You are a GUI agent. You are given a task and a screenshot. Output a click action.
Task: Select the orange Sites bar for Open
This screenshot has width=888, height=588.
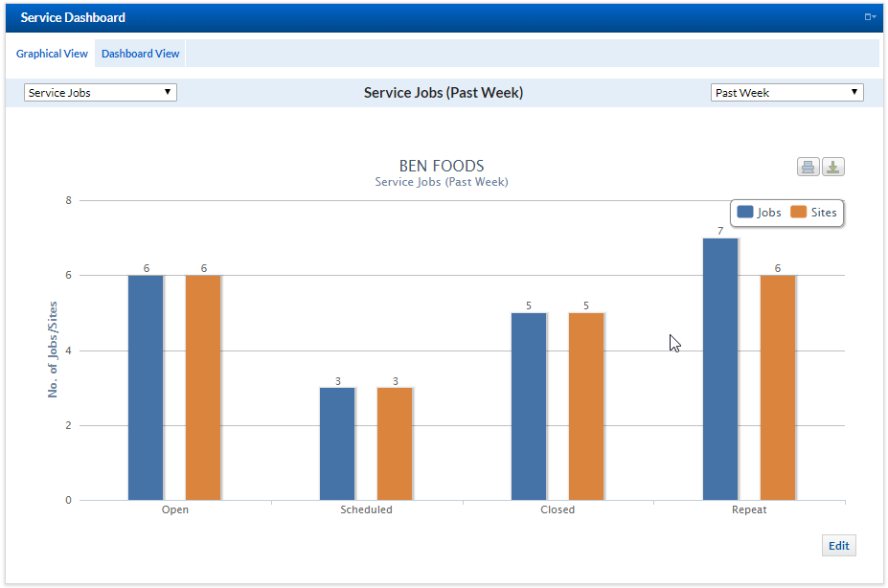(203, 387)
